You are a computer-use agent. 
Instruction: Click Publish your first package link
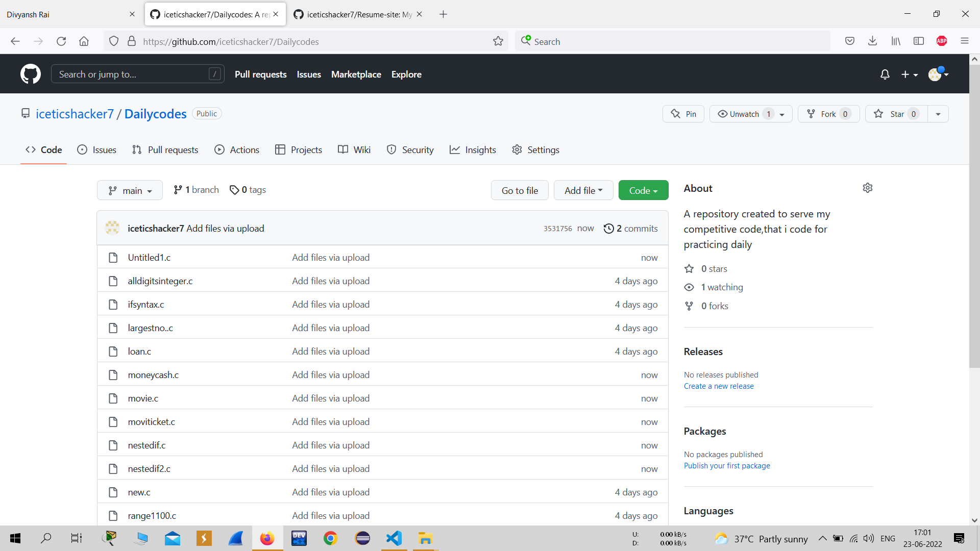727,466
